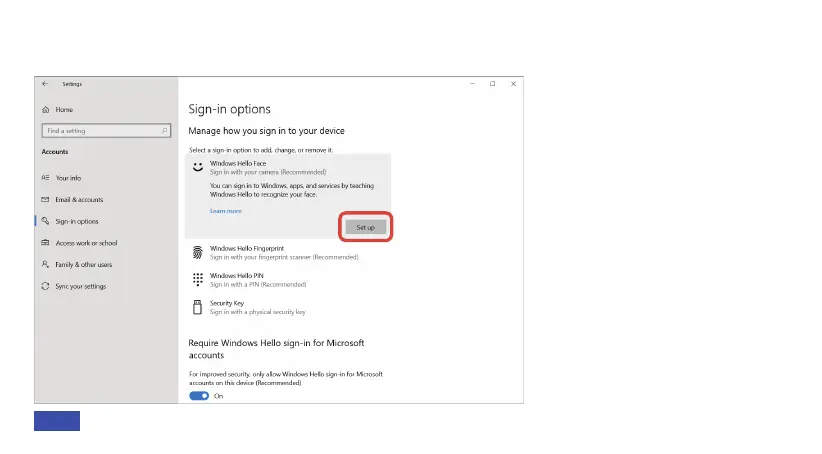
Task: Click the search magnifier in Find a setting
Action: [164, 131]
